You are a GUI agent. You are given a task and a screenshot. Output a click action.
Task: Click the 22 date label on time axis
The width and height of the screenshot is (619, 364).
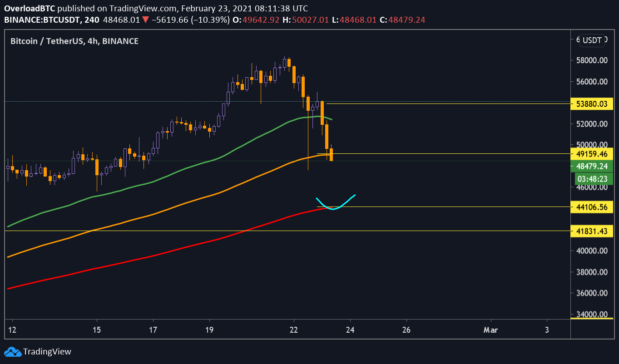coord(294,330)
